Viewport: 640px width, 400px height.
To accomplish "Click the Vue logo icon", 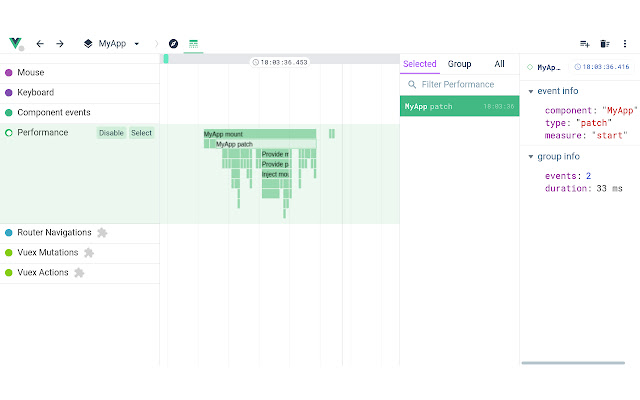I will click(15, 43).
